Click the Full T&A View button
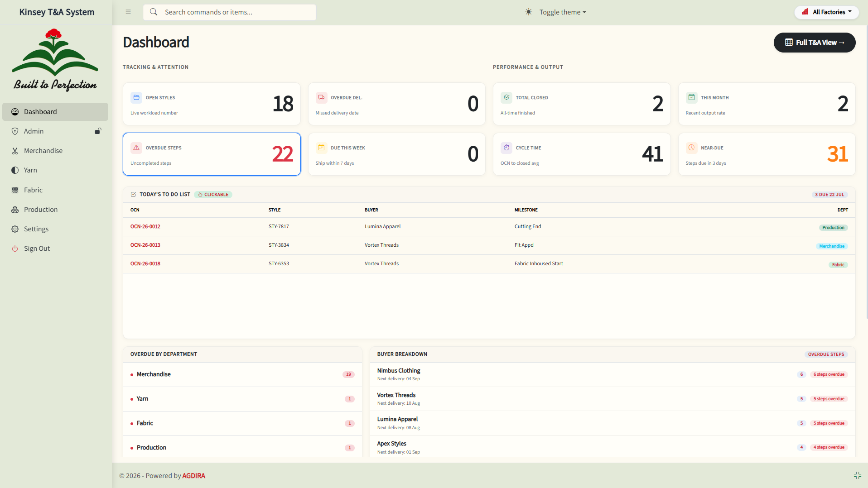The width and height of the screenshot is (868, 488). (814, 43)
